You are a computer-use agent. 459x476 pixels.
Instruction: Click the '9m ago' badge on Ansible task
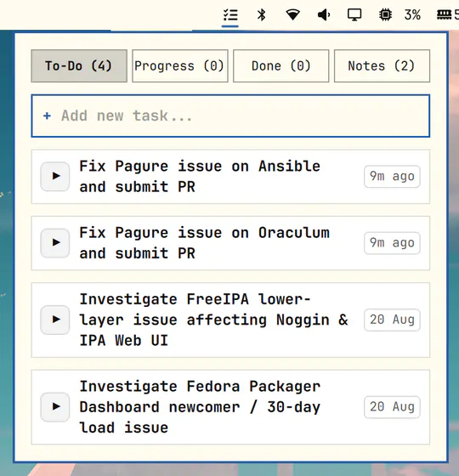click(x=392, y=177)
